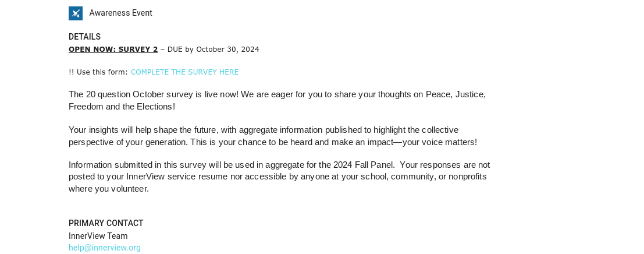The image size is (644, 254).
Task: Click the DUE by October 30, 2024 text
Action: point(213,50)
